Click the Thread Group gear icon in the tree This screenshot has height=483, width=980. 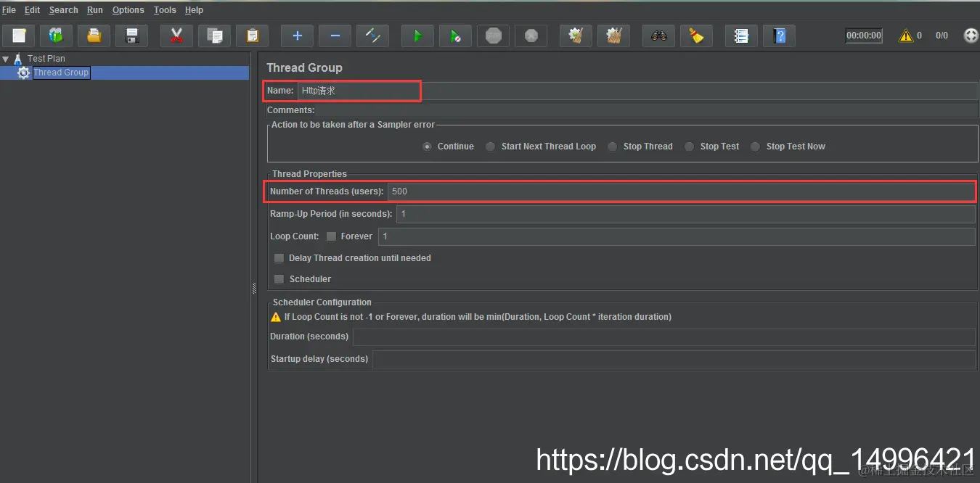[x=24, y=73]
